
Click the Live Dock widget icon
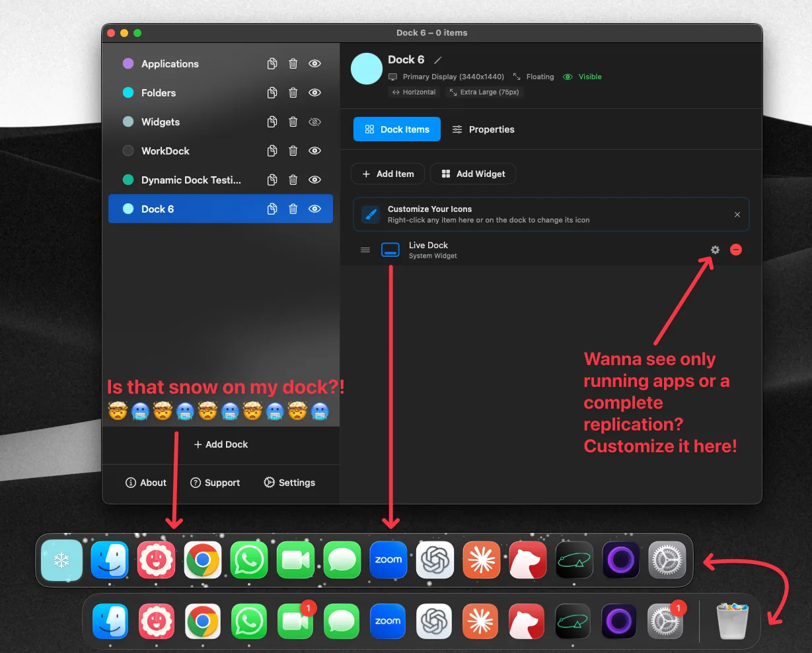(390, 250)
